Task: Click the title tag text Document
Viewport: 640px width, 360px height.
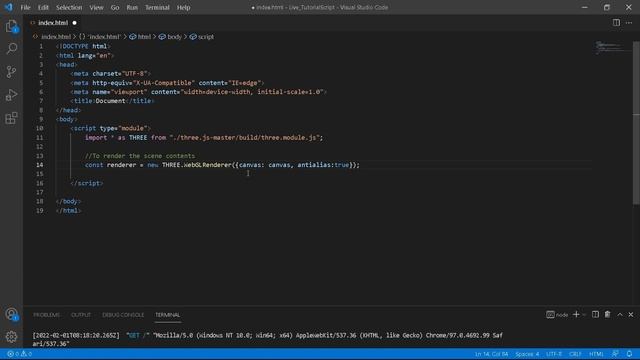Action: tap(110, 101)
